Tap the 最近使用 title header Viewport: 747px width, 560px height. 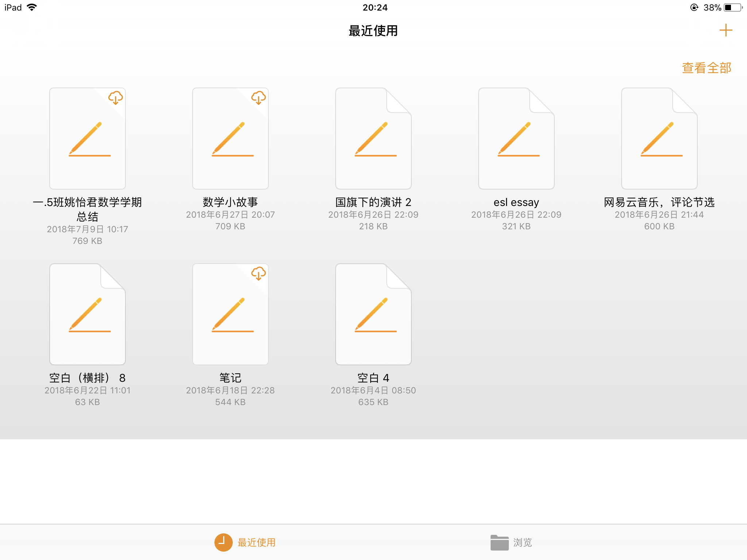coord(373,31)
